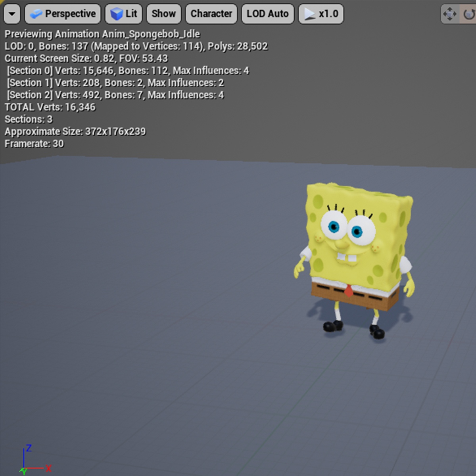Open the Show menu
This screenshot has width=476, height=476.
(x=163, y=14)
